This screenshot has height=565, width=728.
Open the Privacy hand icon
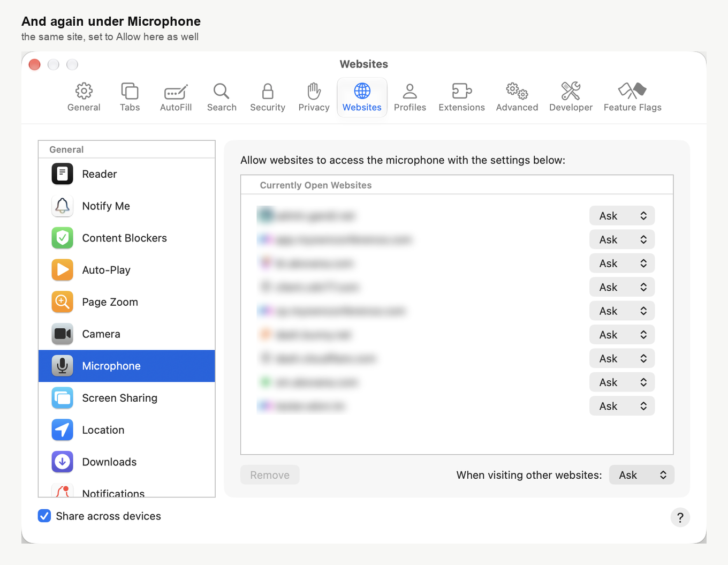[314, 91]
